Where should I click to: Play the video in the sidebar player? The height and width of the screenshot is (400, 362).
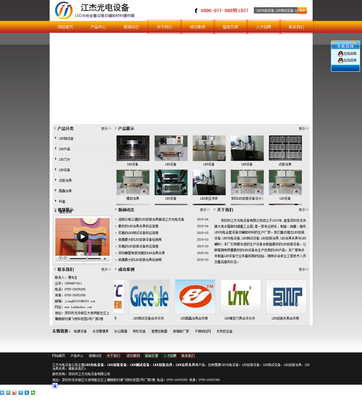[82, 237]
